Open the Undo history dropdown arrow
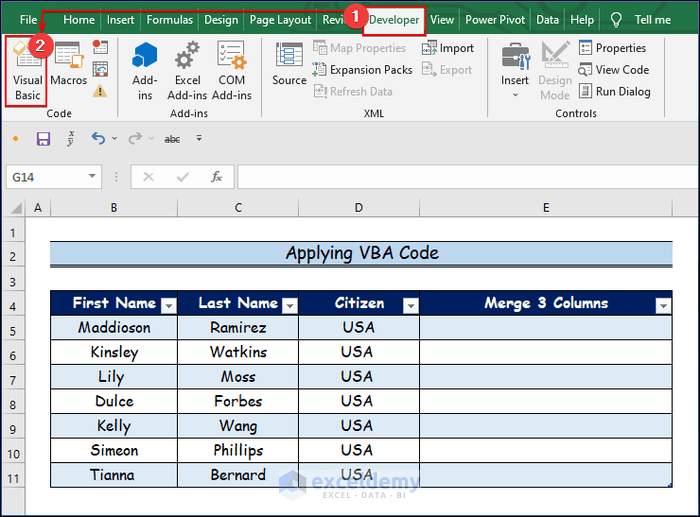Screen dimensions: 700x517 pyautogui.click(x=114, y=139)
